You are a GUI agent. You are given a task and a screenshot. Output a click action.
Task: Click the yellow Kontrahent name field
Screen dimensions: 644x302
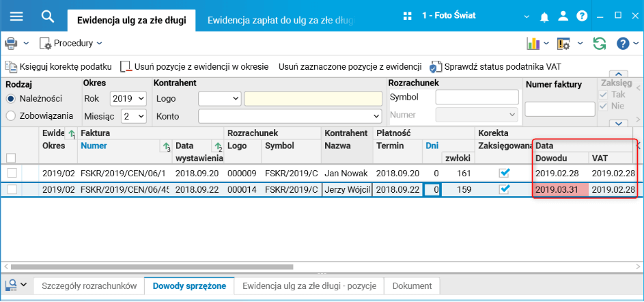pos(313,98)
